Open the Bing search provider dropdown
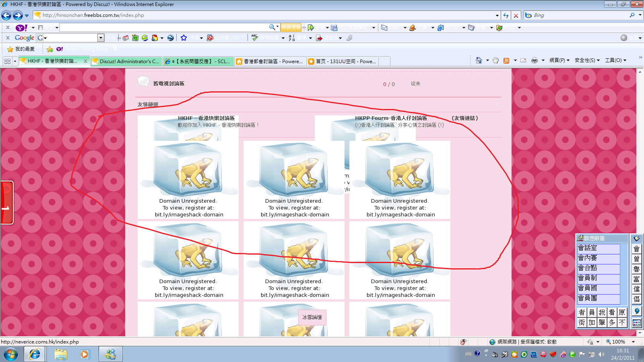 640,15
